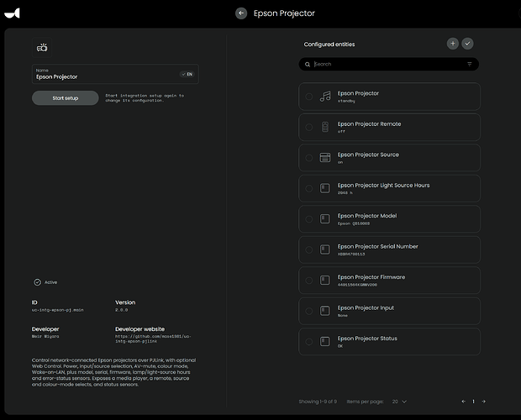This screenshot has height=420, width=521.
Task: Click page number 1 in pagination
Action: pos(473,402)
